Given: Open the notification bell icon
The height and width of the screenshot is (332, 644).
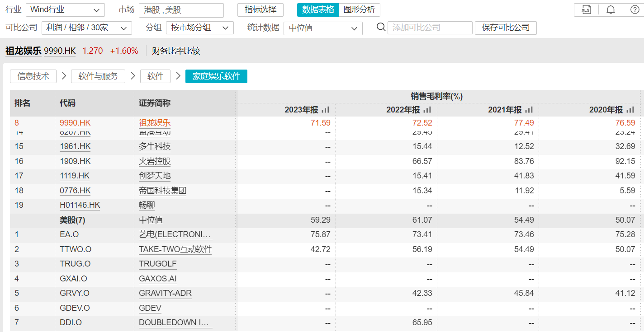Looking at the screenshot, I should [611, 10].
